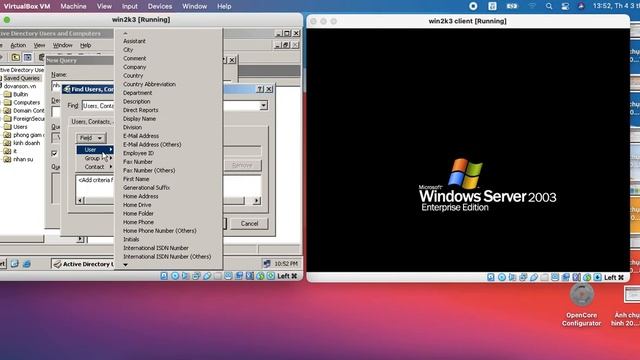Image resolution: width=640 pixels, height=360 pixels.
Task: Open macOS Control Center icon
Action: (565, 6)
